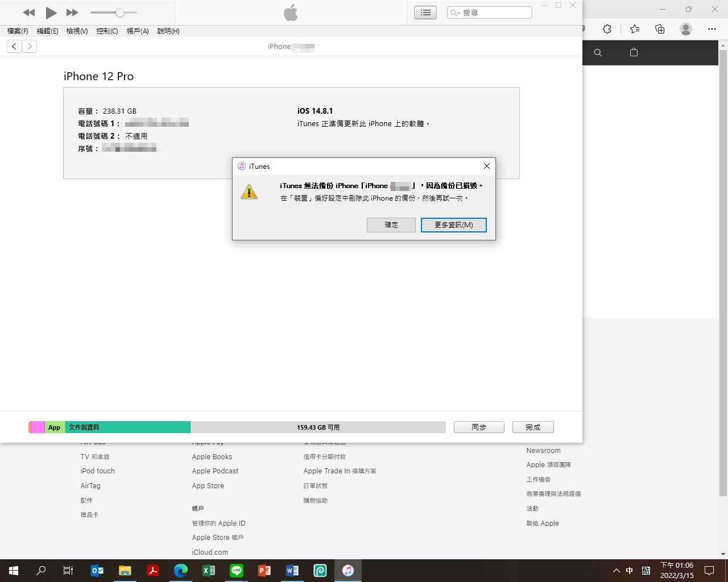This screenshot has height=582, width=728.
Task: Click the Edge profile avatar icon
Action: pos(686,29)
